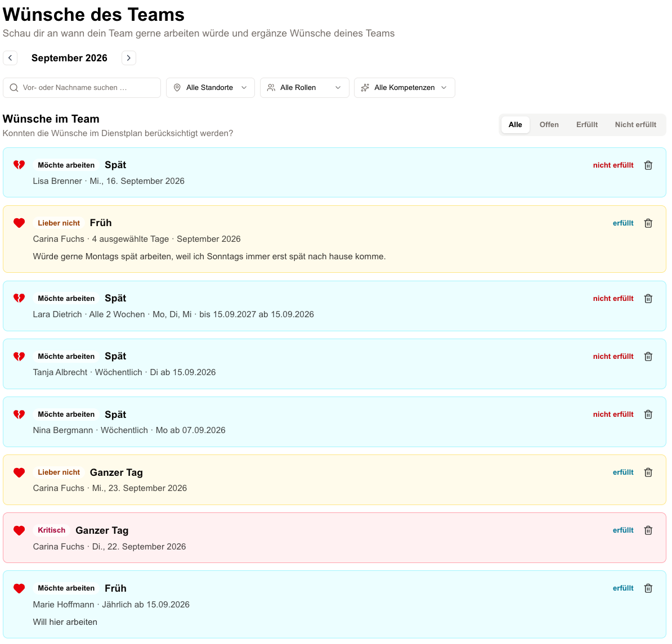Click erfüllt status on the Kritisch wish
This screenshot has height=644, width=672.
tap(622, 530)
